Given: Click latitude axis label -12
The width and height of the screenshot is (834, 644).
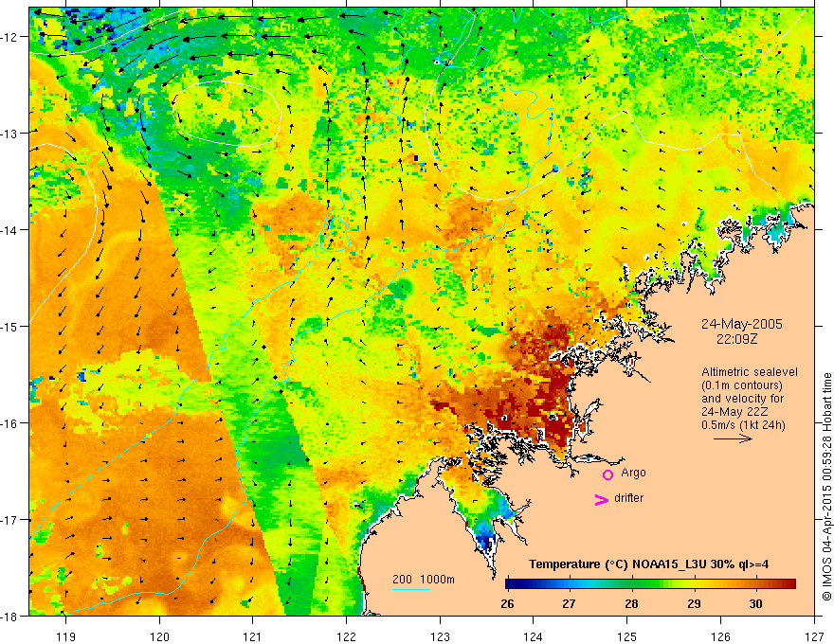Looking at the screenshot, I should pos(9,37).
